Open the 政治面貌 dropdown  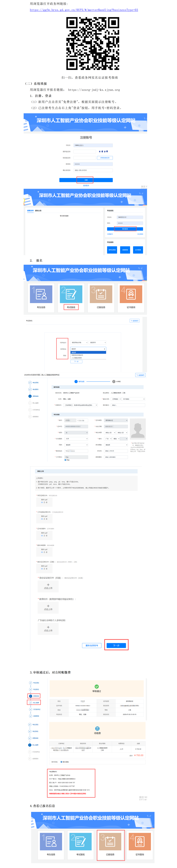click(116, 445)
